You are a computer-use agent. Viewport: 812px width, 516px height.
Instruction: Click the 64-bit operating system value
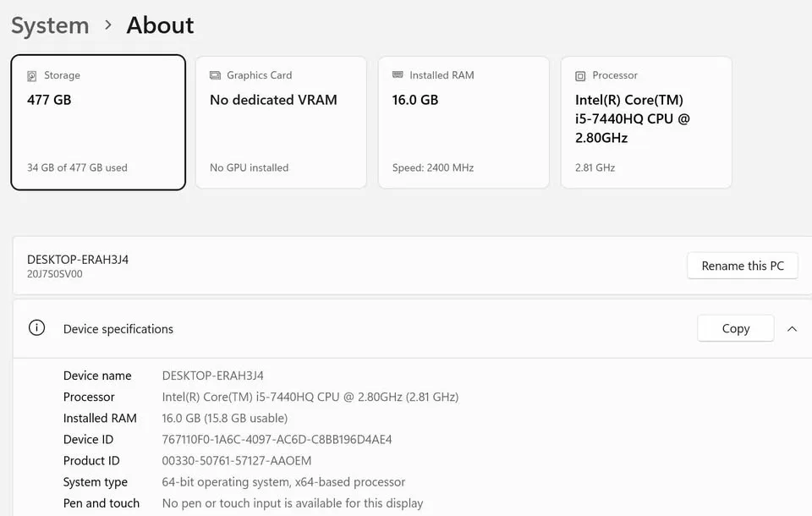283,481
